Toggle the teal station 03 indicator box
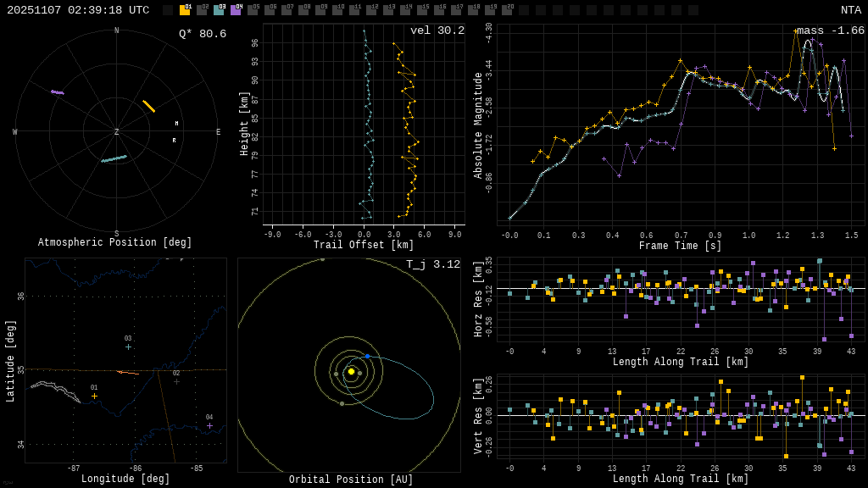This screenshot has width=868, height=488. [219, 10]
